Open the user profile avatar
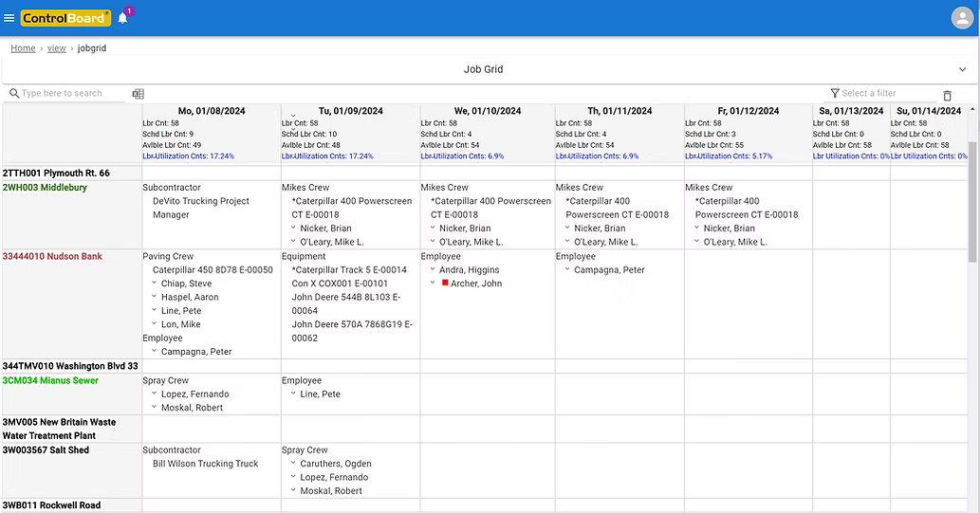The height and width of the screenshot is (513, 980). (962, 18)
